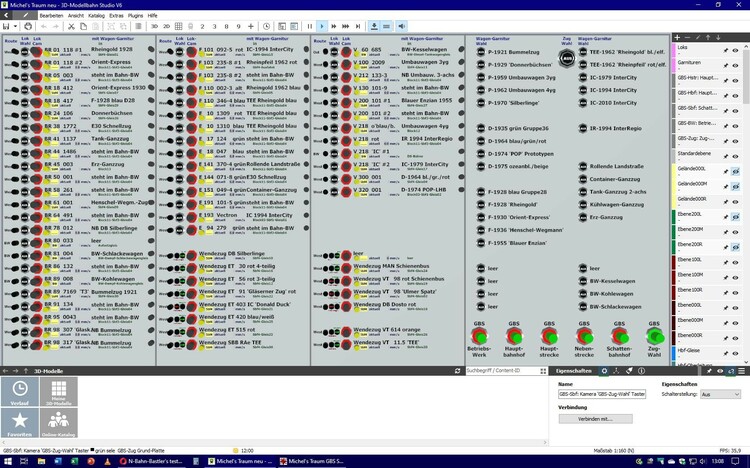Click the fast-forward double arrow button
The height and width of the screenshot is (468, 750).
click(x=334, y=26)
